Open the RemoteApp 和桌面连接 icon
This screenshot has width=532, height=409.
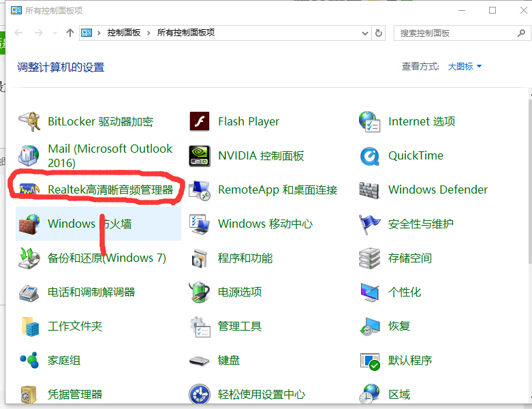pyautogui.click(x=200, y=190)
